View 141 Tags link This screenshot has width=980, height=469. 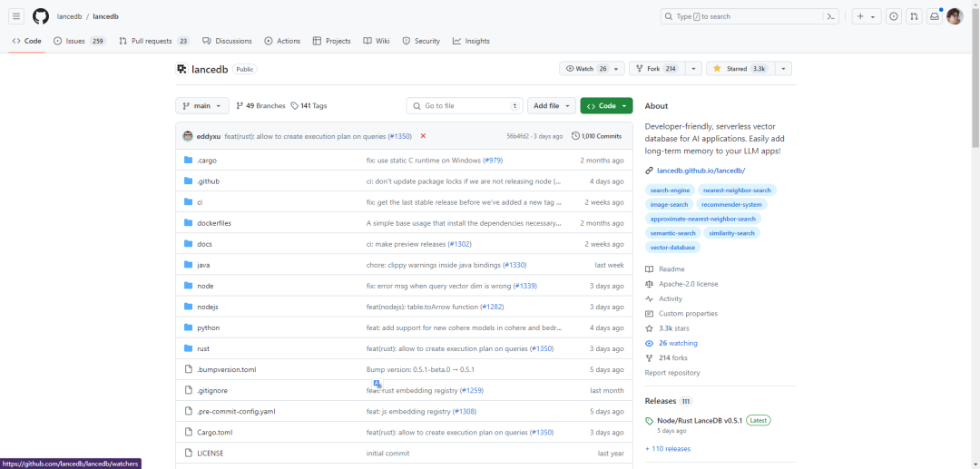309,106
